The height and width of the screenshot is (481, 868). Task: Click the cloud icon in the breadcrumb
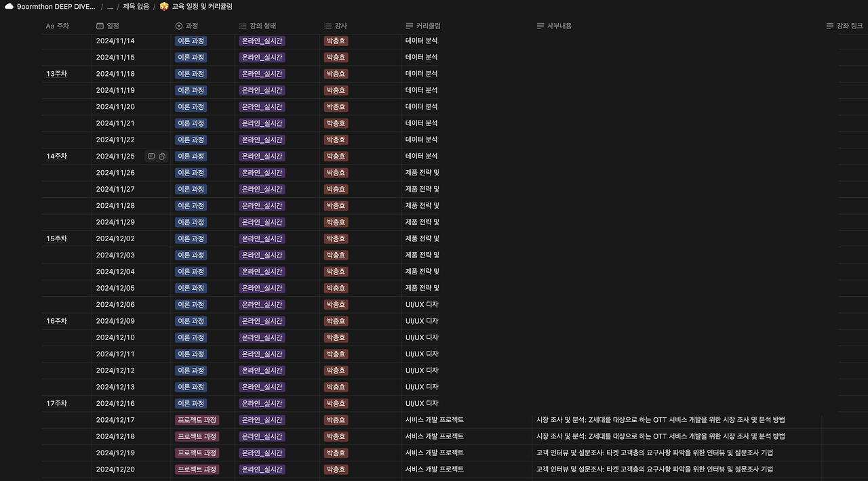point(9,6)
